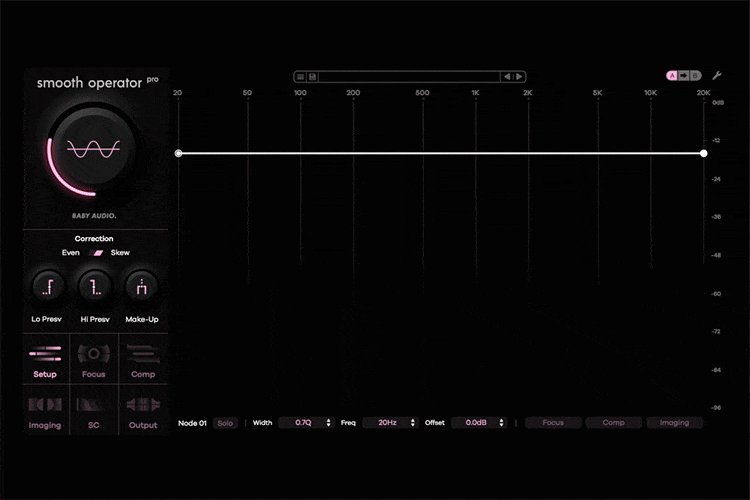
Task: Click the Imaging button in node bar
Action: tap(674, 422)
